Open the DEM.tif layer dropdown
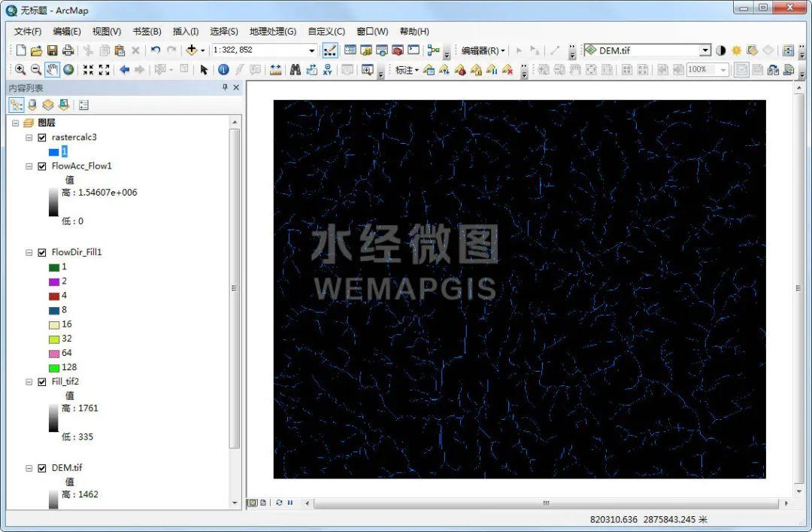Screen dimensions: 812x532 coord(704,50)
